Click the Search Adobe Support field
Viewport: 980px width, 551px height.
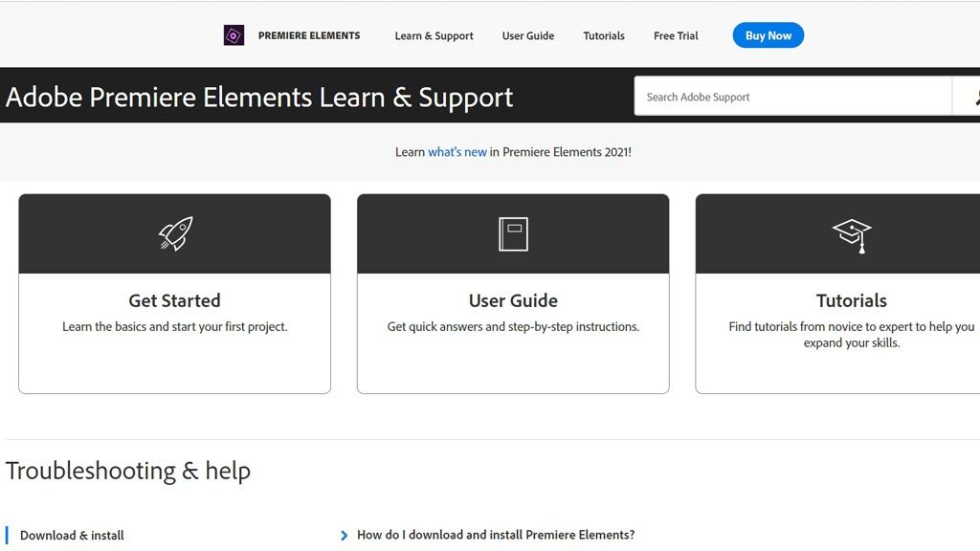coord(792,97)
